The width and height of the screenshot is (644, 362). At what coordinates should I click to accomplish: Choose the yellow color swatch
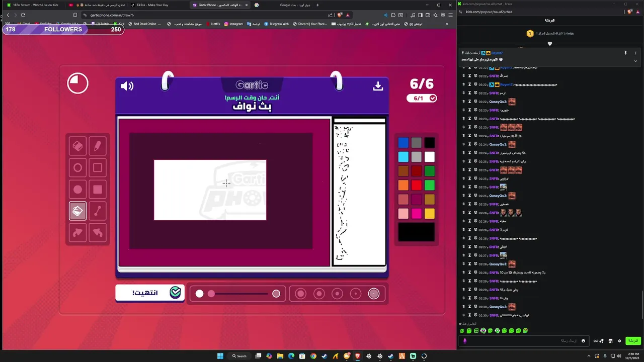429,214
